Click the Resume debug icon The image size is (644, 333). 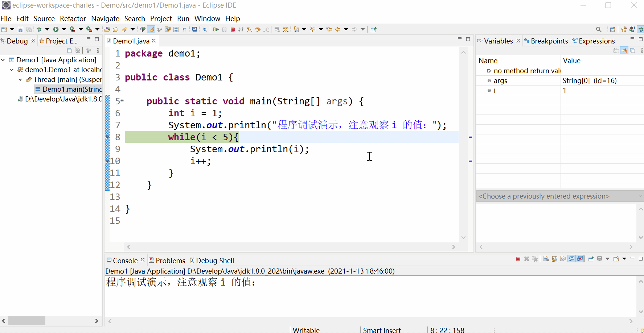[216, 29]
